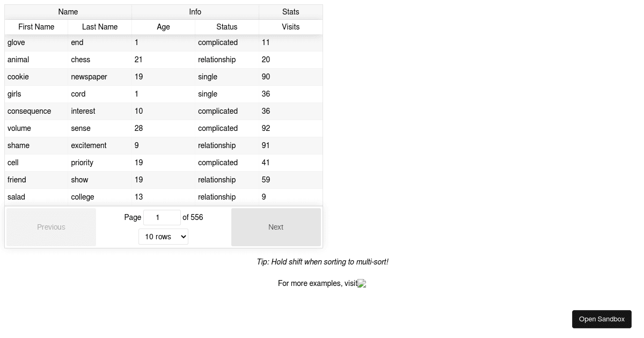Select the row starting with 'glove'

16,42
